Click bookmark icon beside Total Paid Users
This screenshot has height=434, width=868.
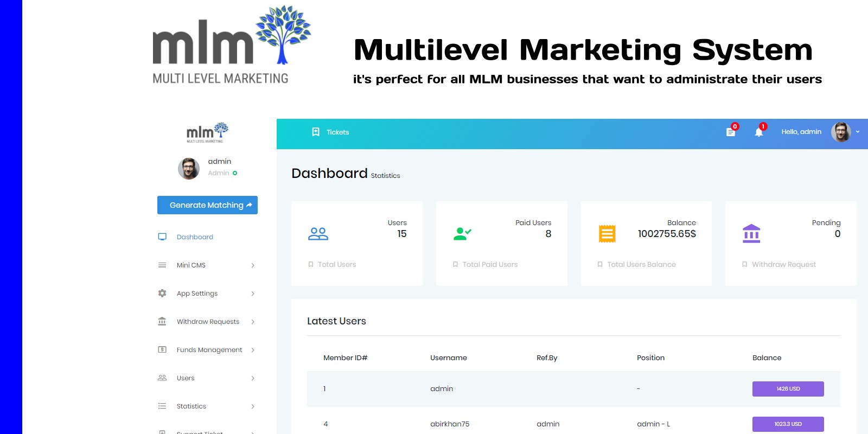[x=456, y=265]
